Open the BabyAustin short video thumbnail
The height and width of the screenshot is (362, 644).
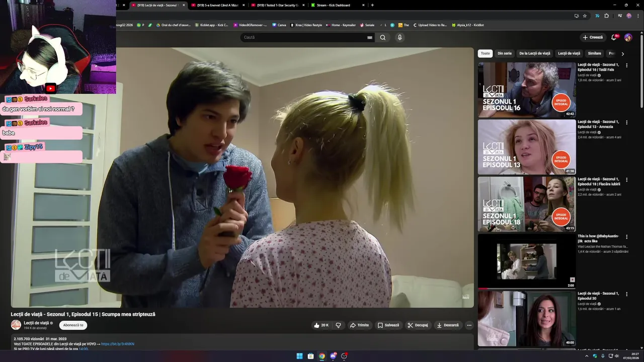[x=527, y=261]
